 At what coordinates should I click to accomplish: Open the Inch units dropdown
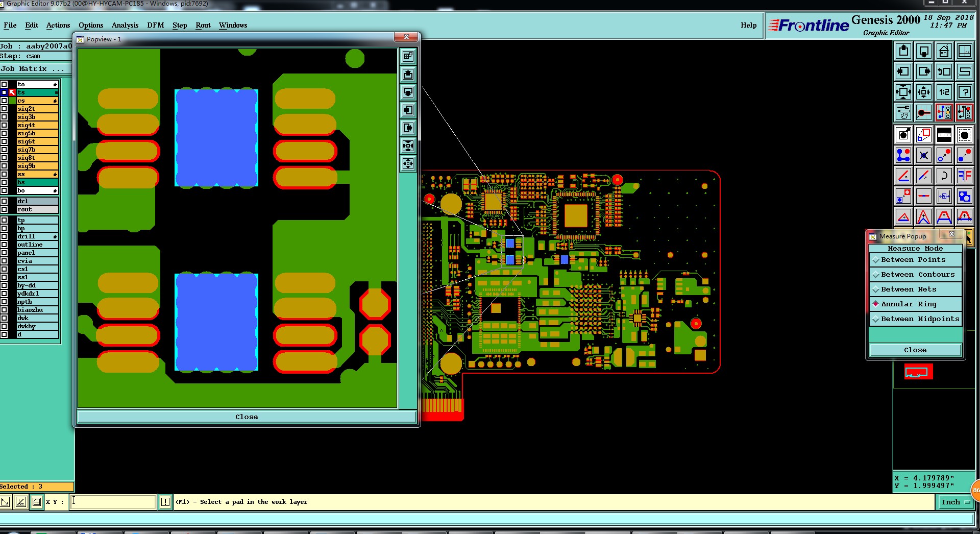tap(955, 502)
